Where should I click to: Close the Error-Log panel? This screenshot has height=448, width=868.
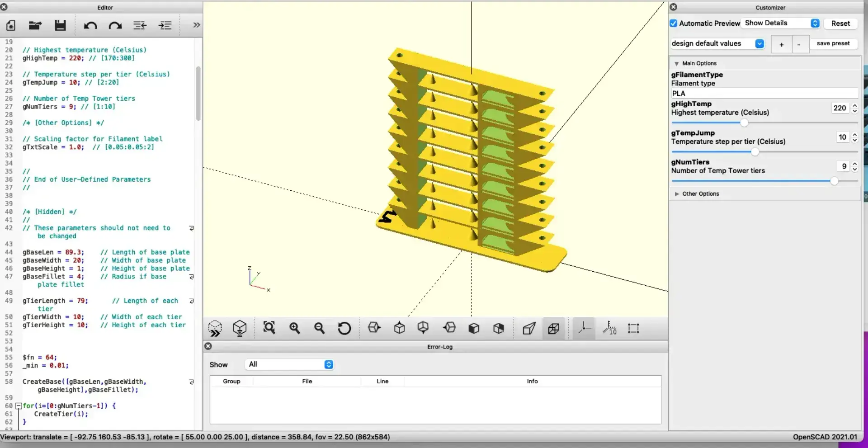click(208, 346)
